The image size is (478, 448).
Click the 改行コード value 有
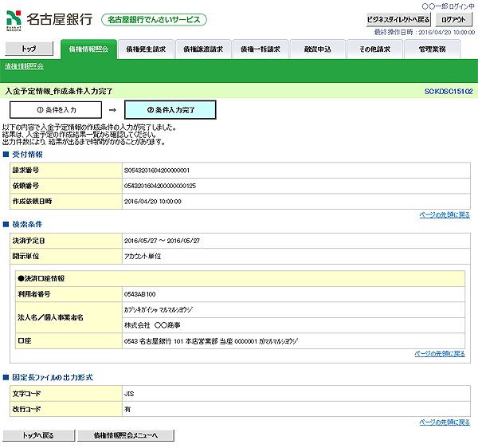coord(127,410)
